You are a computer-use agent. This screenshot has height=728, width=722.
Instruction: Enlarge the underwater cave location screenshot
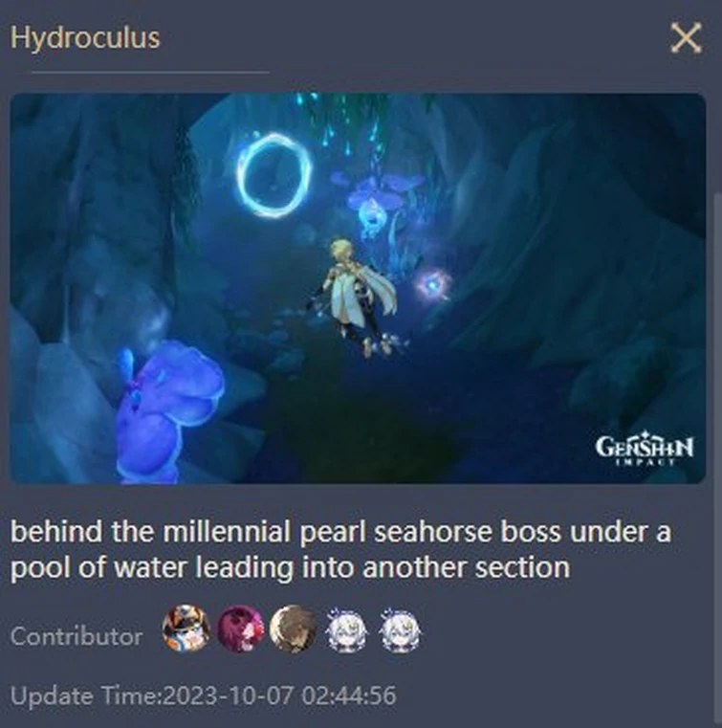pos(358,288)
